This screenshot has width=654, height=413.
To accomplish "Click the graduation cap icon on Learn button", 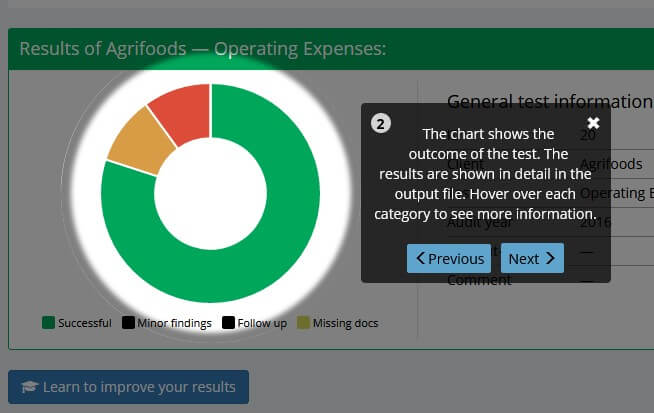I will tap(29, 387).
